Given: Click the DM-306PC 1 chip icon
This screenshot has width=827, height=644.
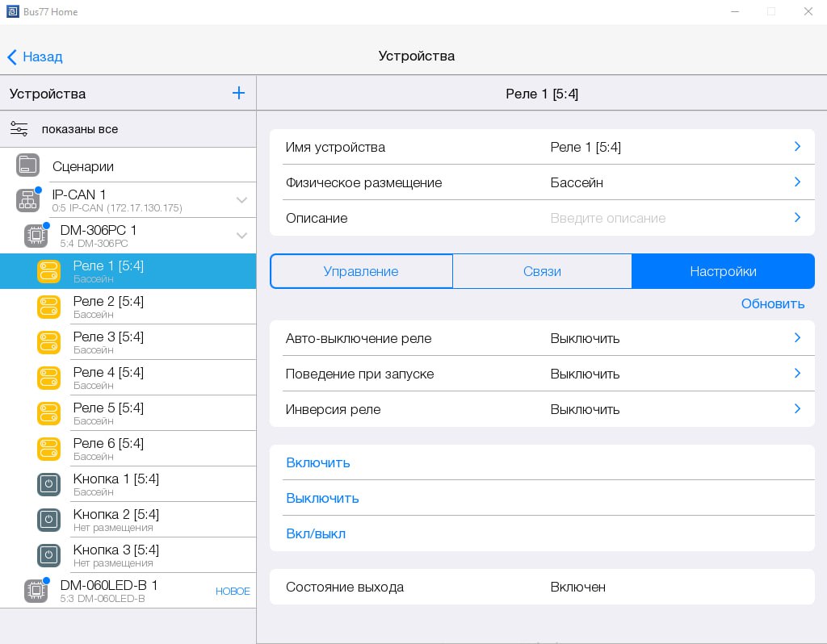Looking at the screenshot, I should 36,236.
